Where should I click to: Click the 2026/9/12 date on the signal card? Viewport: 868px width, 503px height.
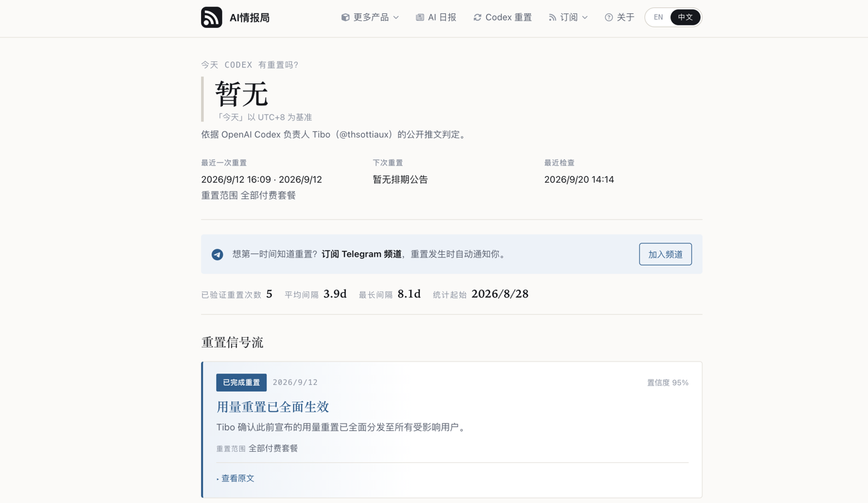pyautogui.click(x=295, y=383)
